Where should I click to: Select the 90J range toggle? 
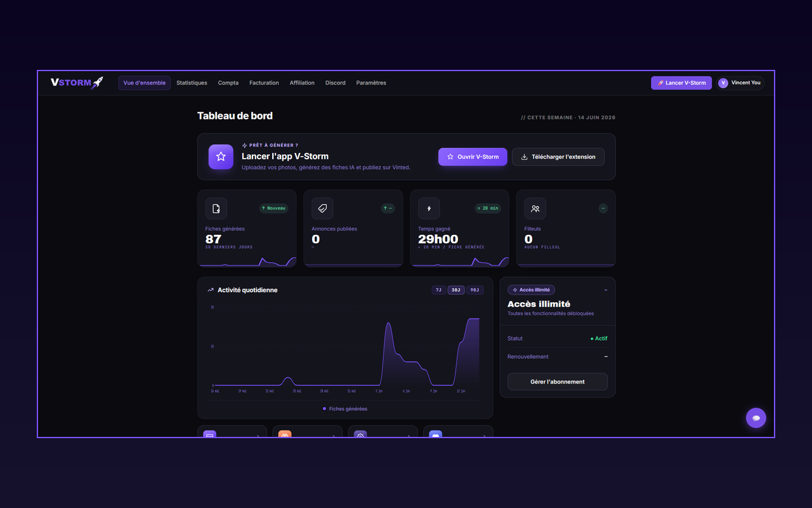click(475, 290)
